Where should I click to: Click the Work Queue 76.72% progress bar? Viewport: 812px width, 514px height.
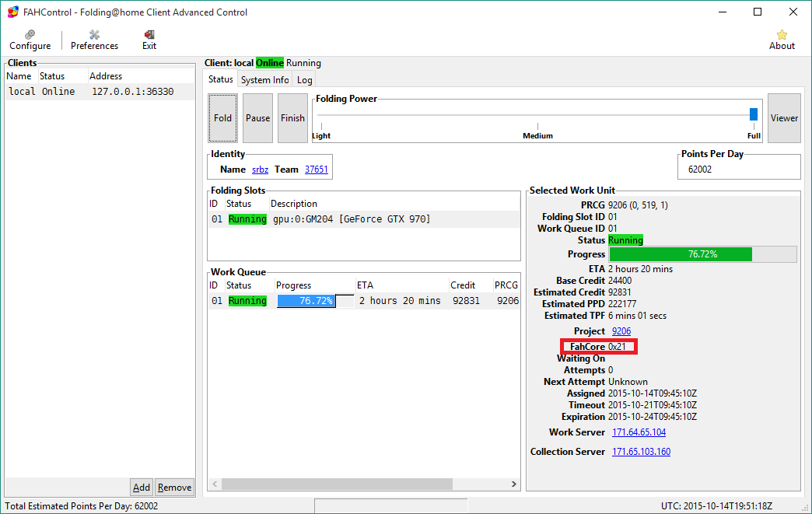tap(315, 301)
